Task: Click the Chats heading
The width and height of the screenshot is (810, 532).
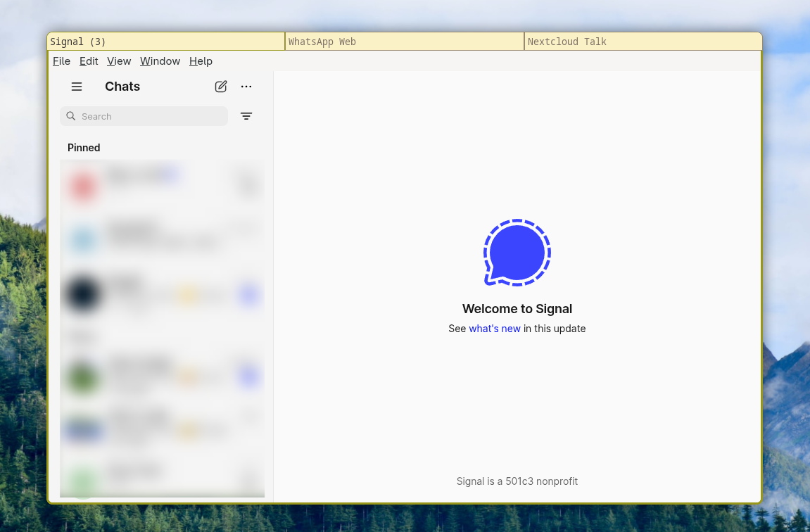Action: click(122, 87)
